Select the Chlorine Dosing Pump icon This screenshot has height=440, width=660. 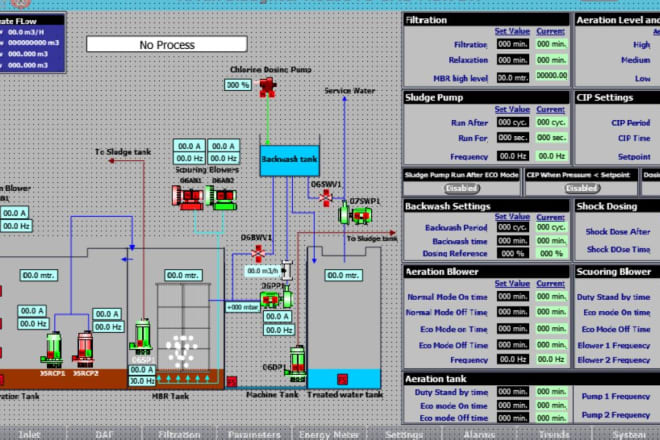(x=267, y=87)
